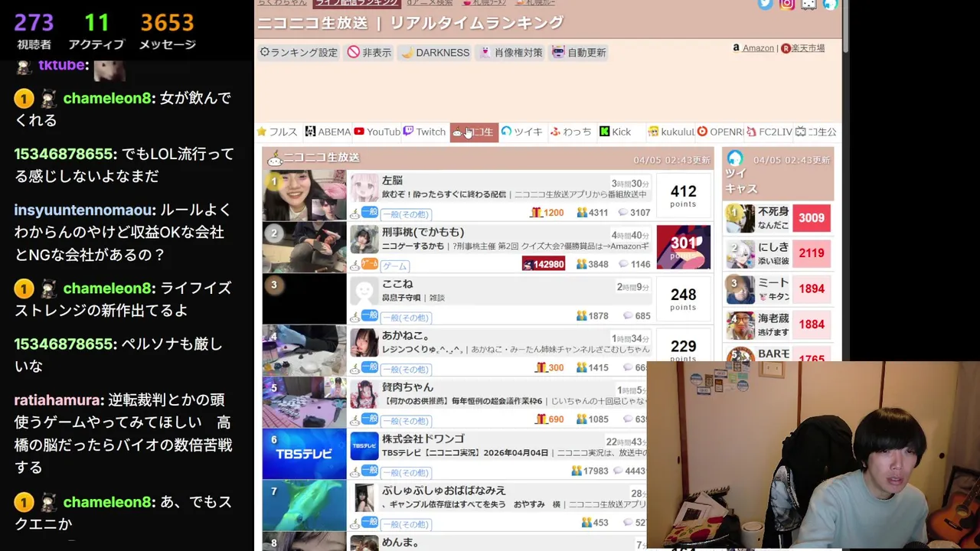Open rank 7 ぷしゅぷしゅ stream thumbnail
Image resolution: width=980 pixels, height=551 pixels.
[x=305, y=505]
